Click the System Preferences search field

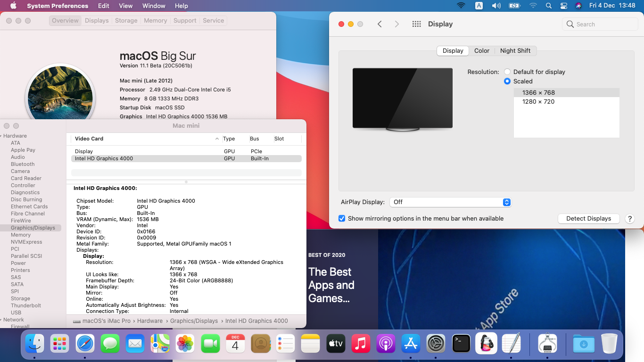coord(599,24)
